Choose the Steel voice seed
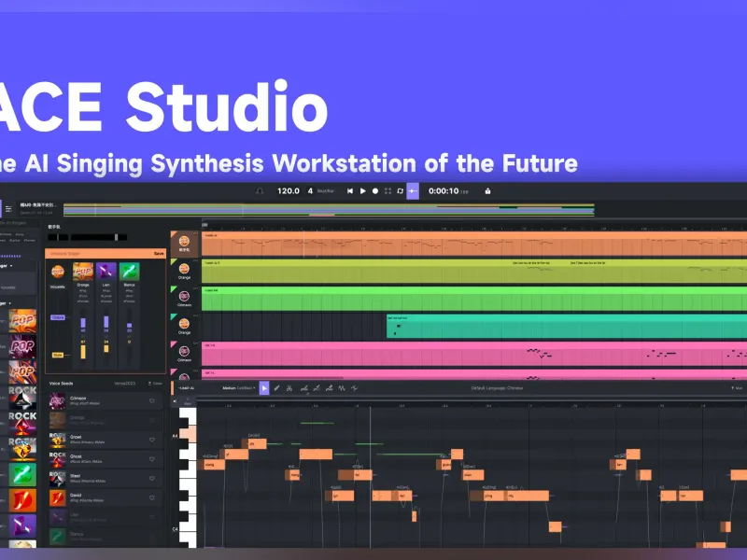 pos(105,479)
